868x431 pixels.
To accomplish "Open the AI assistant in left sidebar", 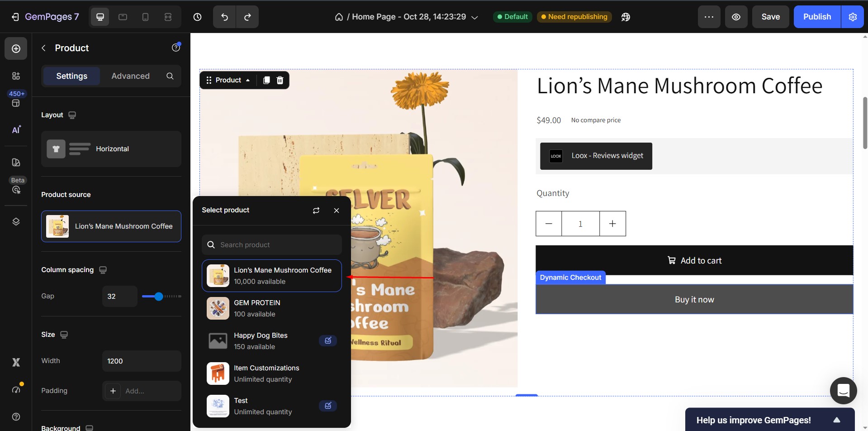I will click(16, 130).
